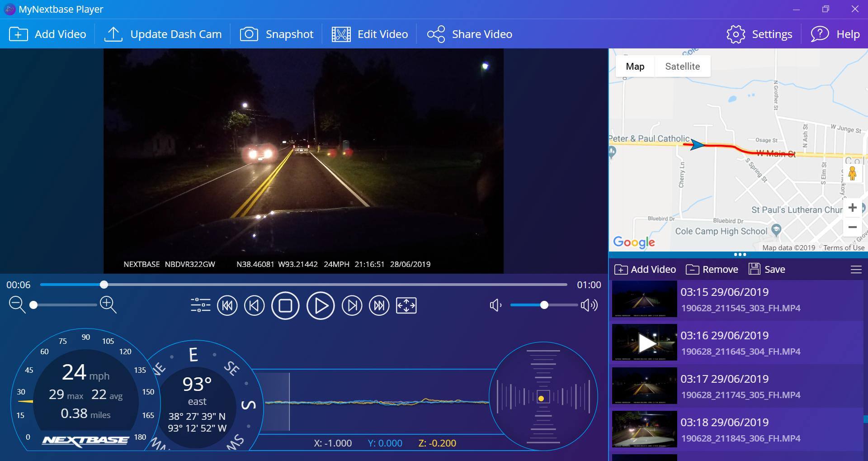This screenshot has height=461, width=868.
Task: Mute the audio with speaker icon
Action: pyautogui.click(x=495, y=305)
